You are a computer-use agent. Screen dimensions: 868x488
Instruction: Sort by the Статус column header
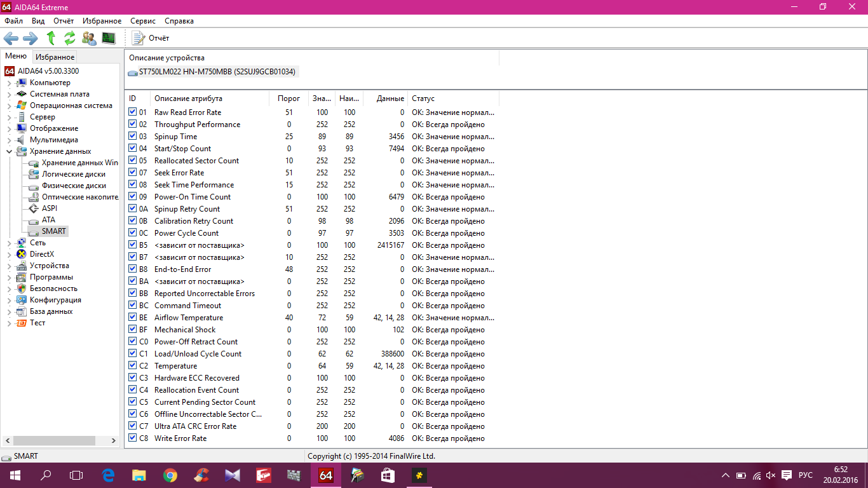[453, 98]
